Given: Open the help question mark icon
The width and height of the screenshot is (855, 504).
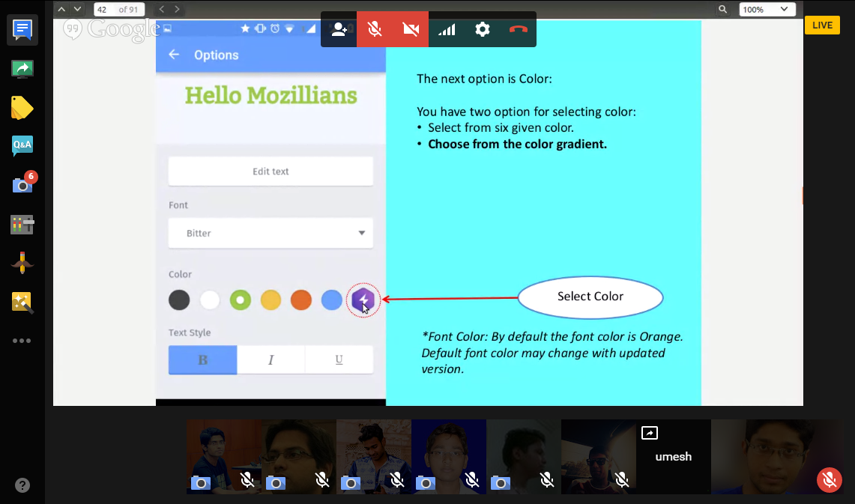Looking at the screenshot, I should click(x=22, y=485).
